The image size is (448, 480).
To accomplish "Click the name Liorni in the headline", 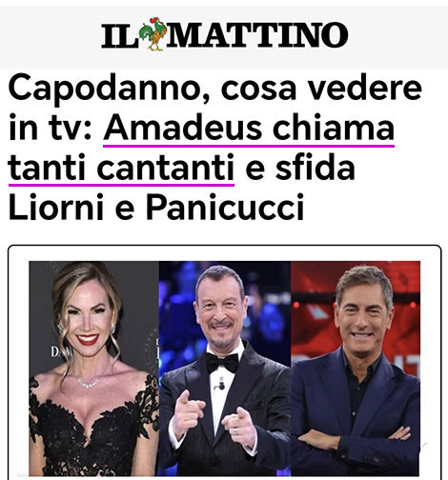I will (x=56, y=207).
